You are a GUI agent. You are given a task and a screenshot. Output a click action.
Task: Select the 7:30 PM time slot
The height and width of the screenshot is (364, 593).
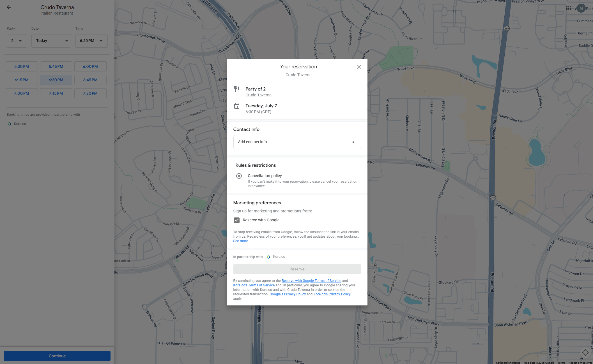pos(90,93)
